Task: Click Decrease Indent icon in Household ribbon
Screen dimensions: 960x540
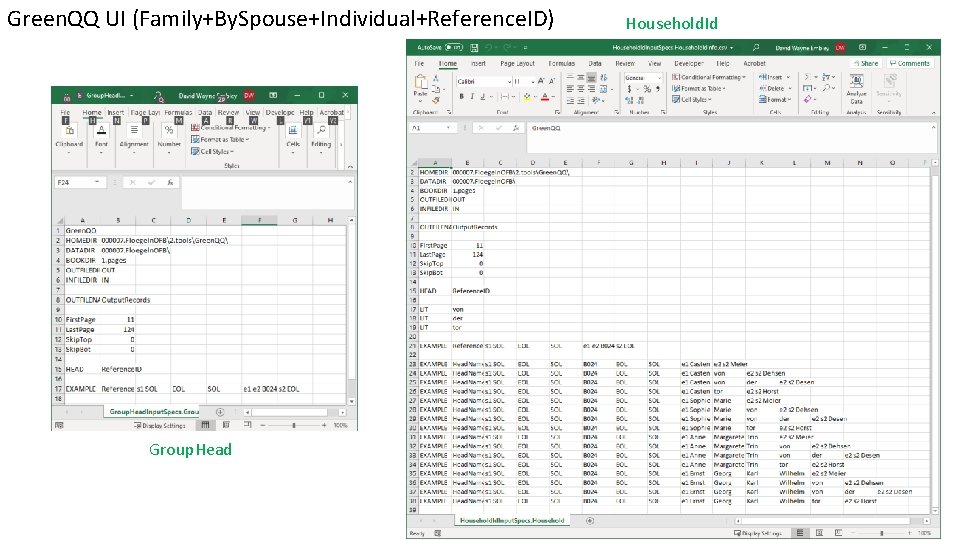Action: [x=570, y=101]
